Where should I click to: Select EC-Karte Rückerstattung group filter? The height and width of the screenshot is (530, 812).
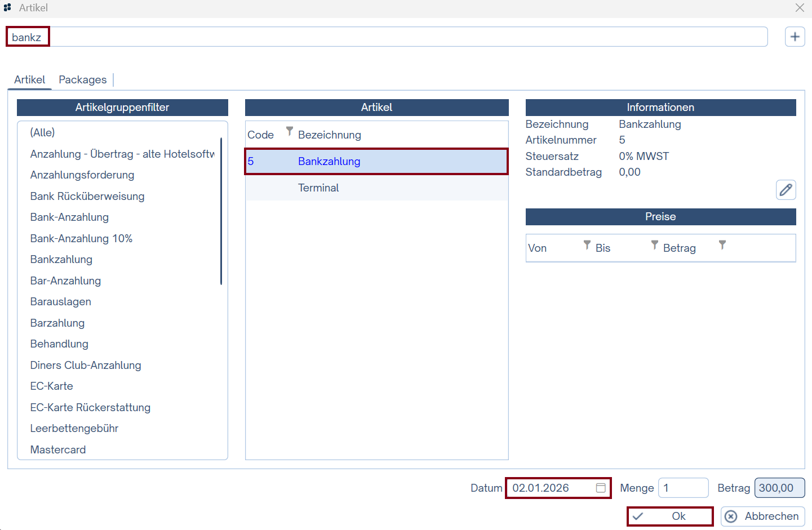pyautogui.click(x=90, y=408)
